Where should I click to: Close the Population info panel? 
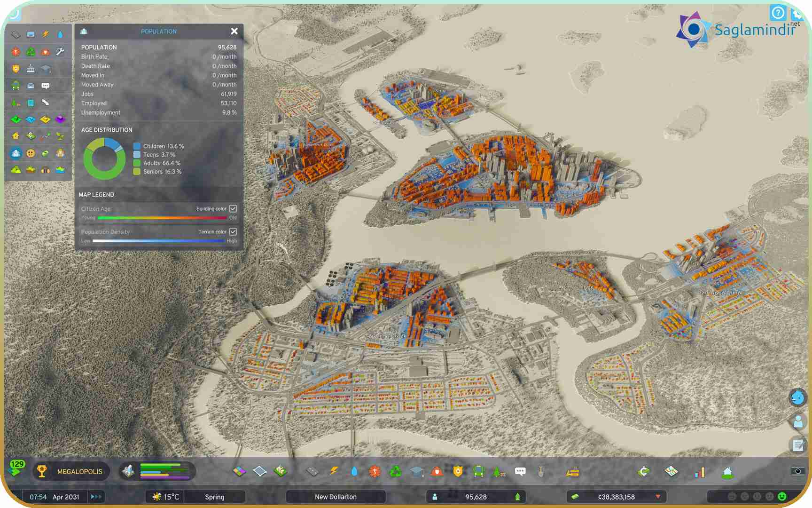(234, 31)
